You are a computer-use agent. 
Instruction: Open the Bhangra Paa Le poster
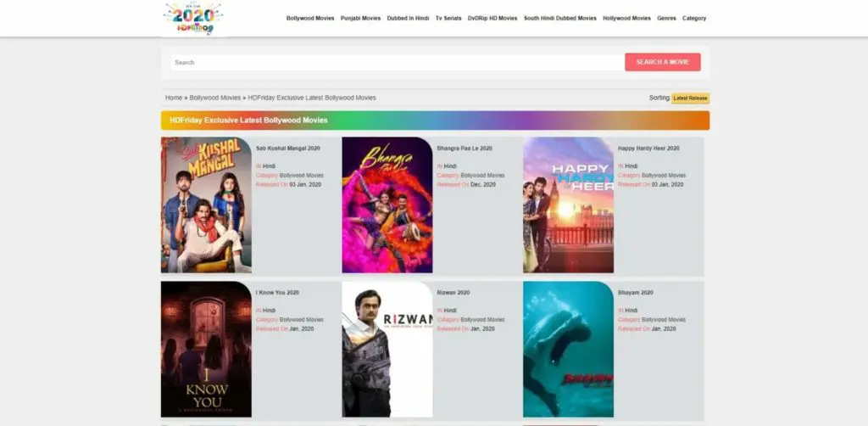click(387, 205)
